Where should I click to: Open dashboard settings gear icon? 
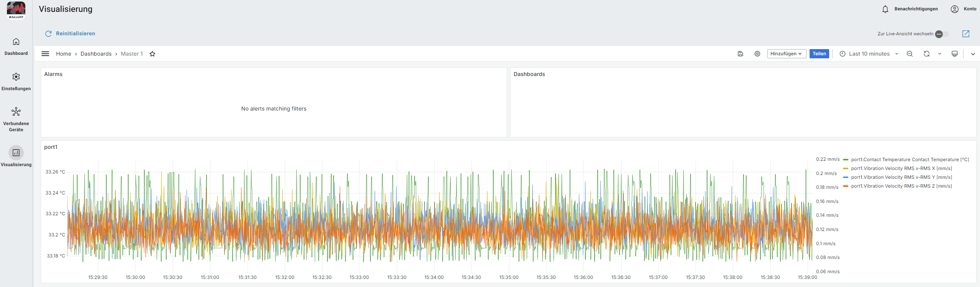[757, 54]
